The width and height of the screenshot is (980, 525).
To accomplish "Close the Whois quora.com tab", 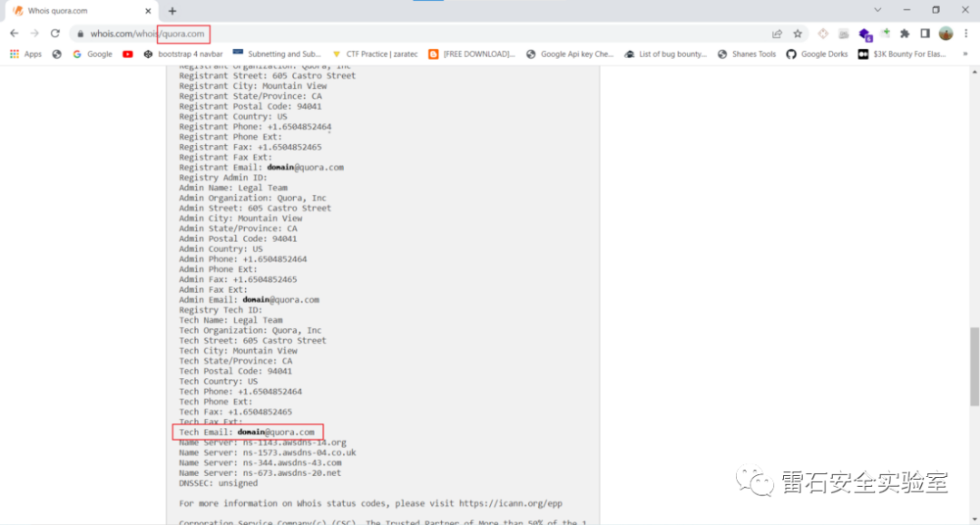I will click(x=148, y=11).
